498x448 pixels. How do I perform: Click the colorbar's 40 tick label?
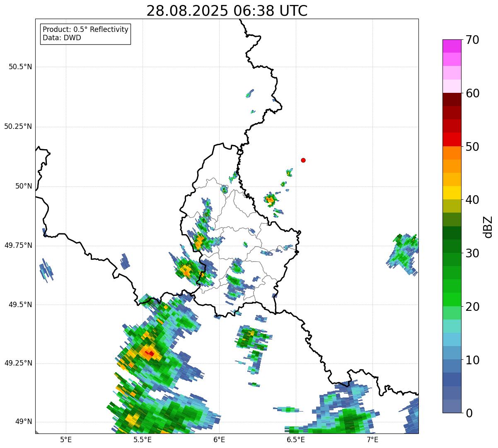point(472,200)
